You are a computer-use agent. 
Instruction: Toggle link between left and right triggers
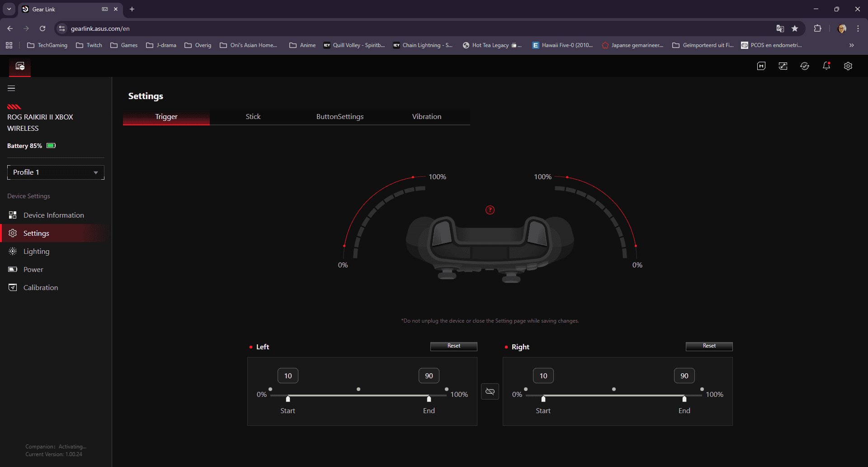490,391
